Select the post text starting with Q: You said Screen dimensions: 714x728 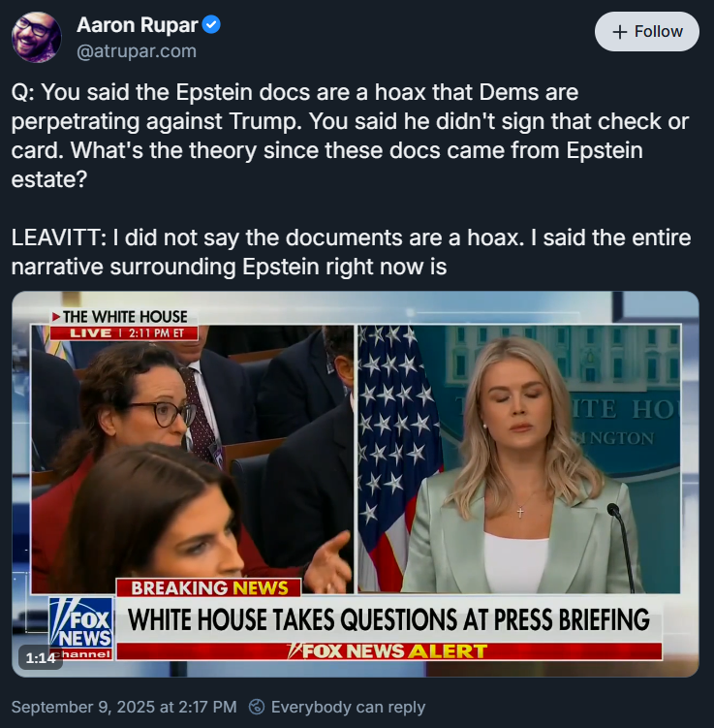(351, 136)
